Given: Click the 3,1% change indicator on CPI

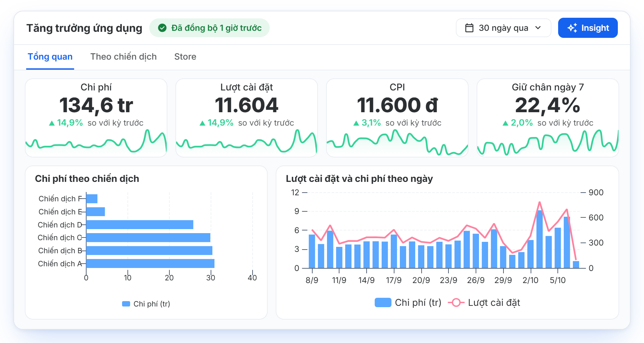Looking at the screenshot, I should (367, 123).
